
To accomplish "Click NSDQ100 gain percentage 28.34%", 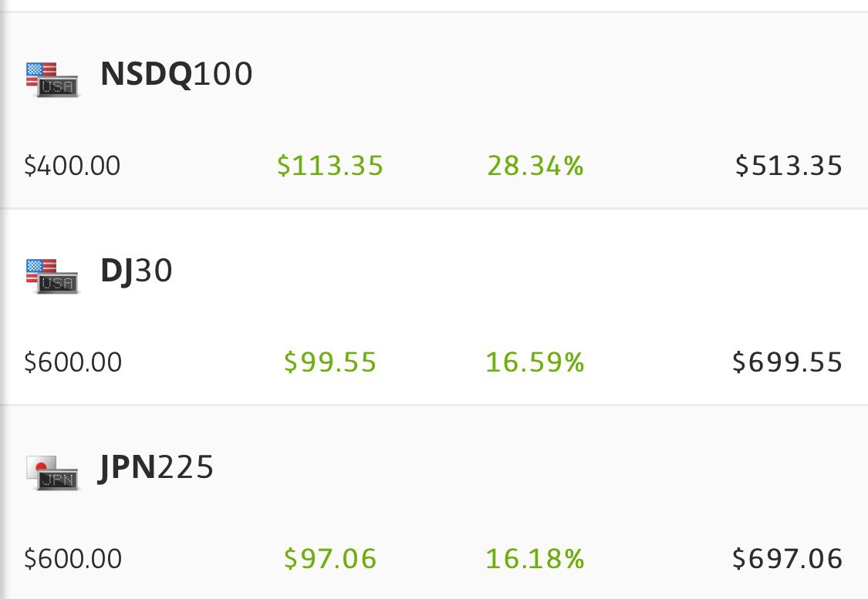I will coord(535,166).
